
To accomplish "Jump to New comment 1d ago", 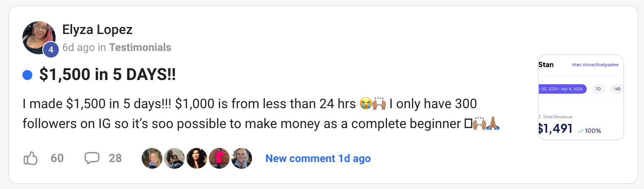I will click(318, 158).
